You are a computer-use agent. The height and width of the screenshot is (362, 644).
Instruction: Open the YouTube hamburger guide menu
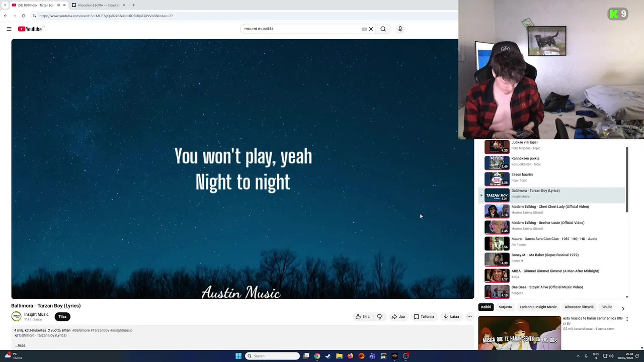tap(9, 29)
